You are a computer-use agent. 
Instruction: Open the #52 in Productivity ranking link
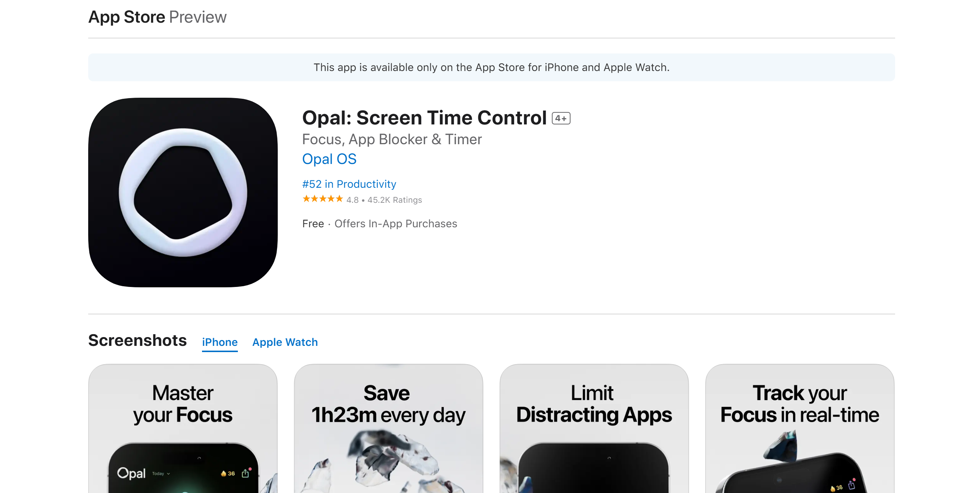[349, 184]
